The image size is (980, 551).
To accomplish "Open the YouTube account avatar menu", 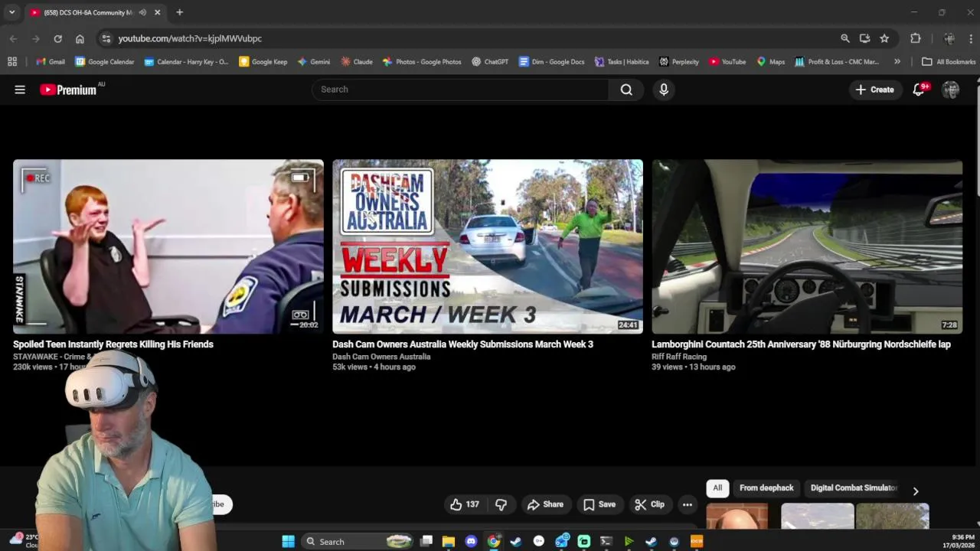I will (951, 90).
